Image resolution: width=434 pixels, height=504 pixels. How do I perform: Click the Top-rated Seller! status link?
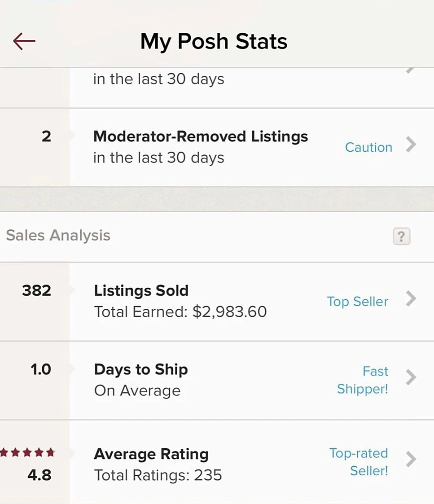pyautogui.click(x=359, y=462)
